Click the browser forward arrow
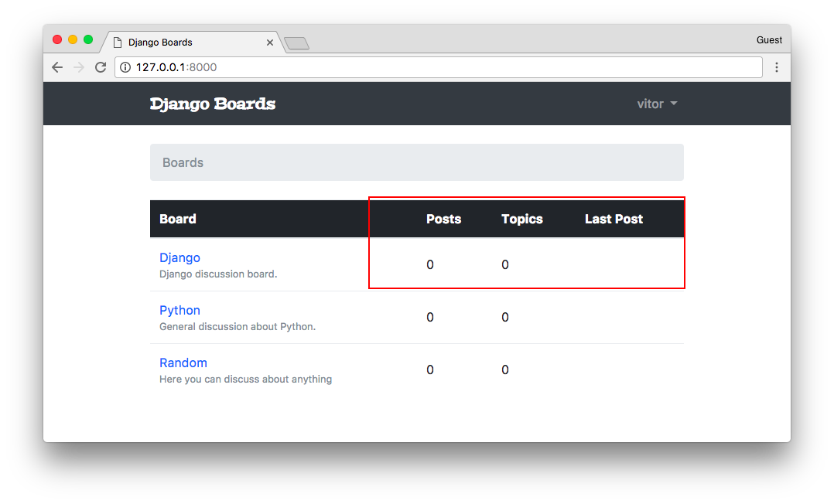 coord(78,67)
